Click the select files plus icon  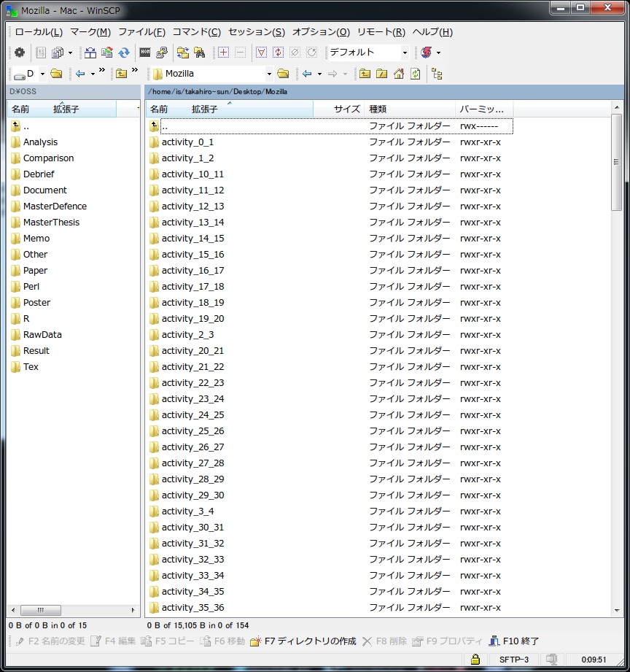pos(223,53)
